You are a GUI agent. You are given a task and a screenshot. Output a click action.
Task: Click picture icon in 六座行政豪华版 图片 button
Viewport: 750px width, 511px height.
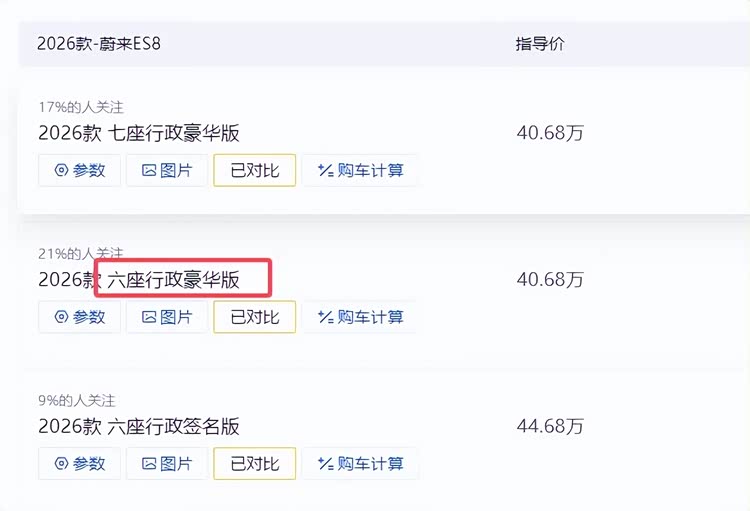pos(149,317)
